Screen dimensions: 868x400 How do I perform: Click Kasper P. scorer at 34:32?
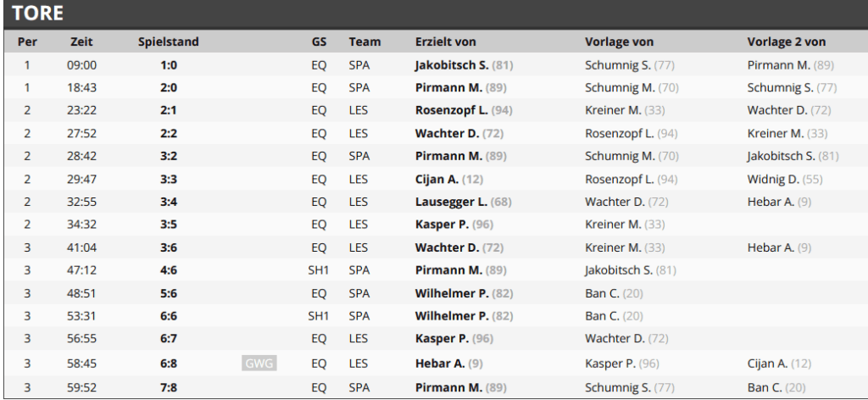[442, 225]
